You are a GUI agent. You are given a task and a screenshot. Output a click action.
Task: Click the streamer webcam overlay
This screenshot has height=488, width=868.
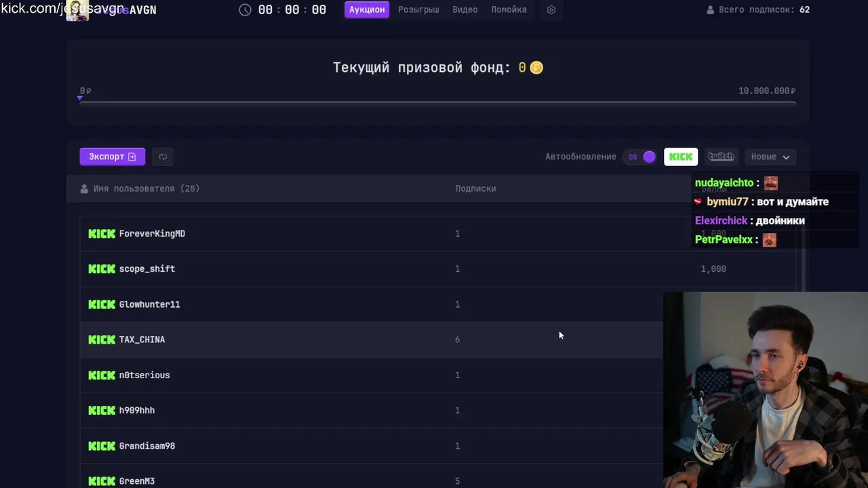766,390
